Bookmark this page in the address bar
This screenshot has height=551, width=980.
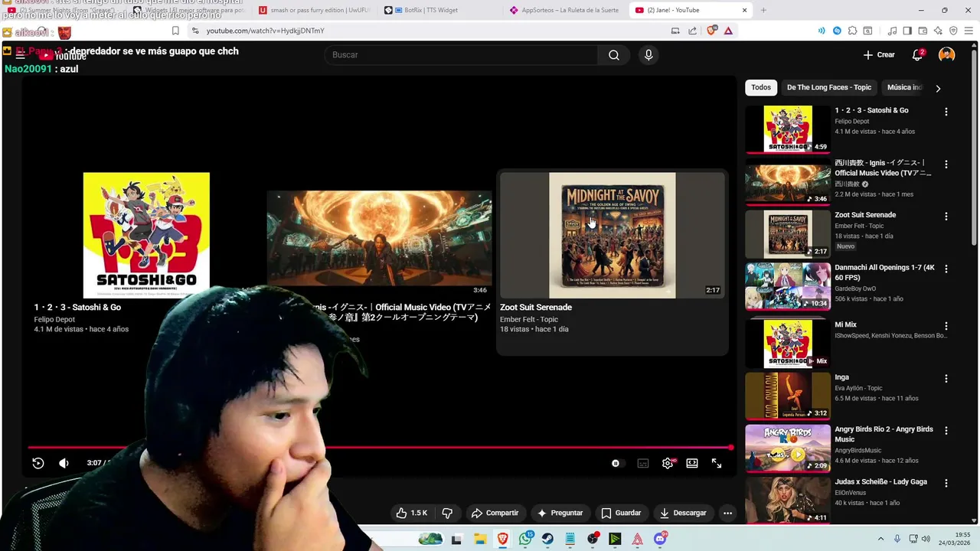(x=175, y=31)
